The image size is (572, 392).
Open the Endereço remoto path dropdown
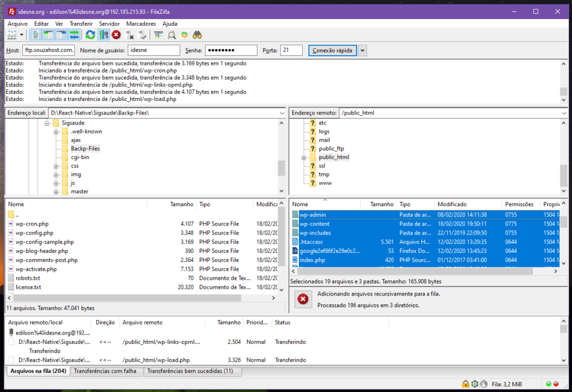564,113
